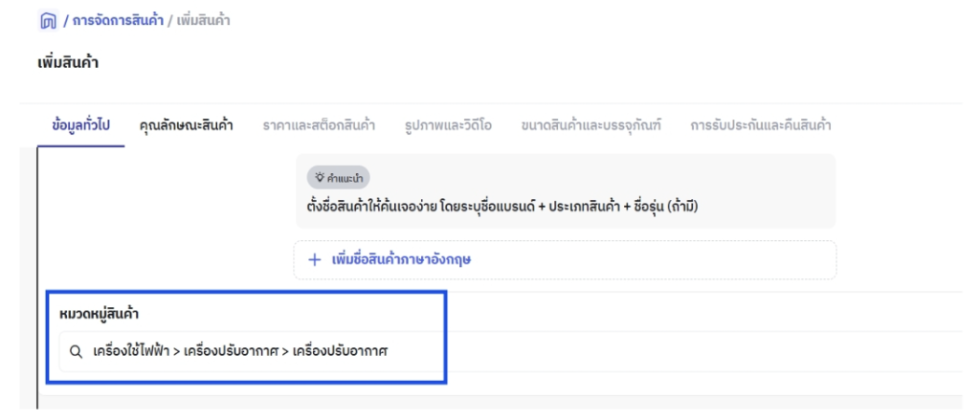The width and height of the screenshot is (980, 420).
Task: Switch to the ข้อมูลทั่วไป tab
Action: click(80, 125)
